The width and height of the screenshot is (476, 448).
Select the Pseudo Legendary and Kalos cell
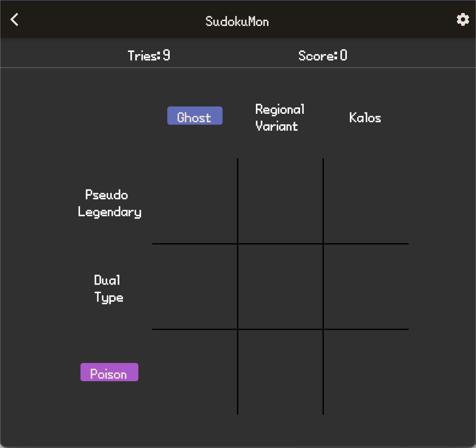point(366,201)
